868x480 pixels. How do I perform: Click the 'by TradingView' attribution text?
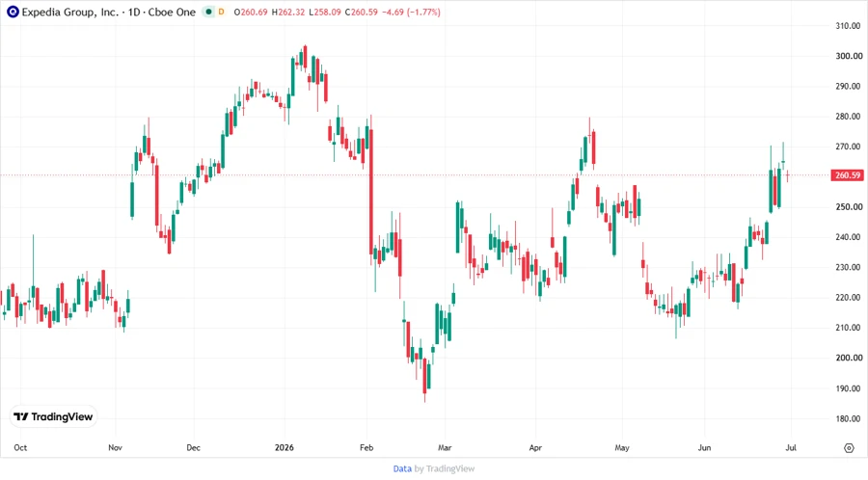pyautogui.click(x=445, y=468)
